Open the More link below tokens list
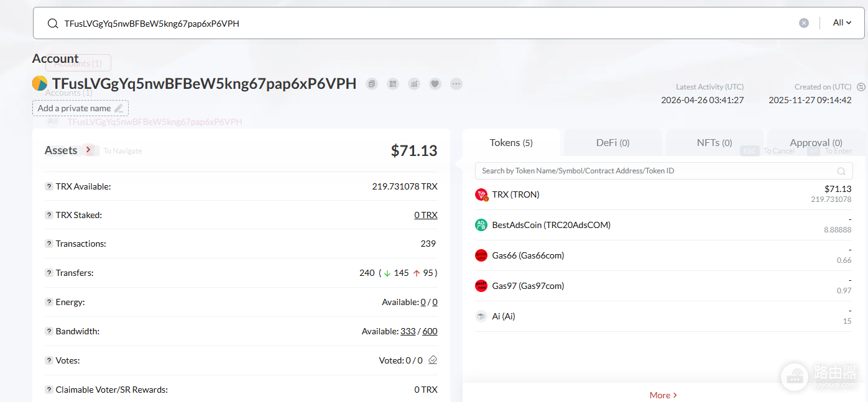Viewport: 868px width, 402px height. click(x=663, y=395)
